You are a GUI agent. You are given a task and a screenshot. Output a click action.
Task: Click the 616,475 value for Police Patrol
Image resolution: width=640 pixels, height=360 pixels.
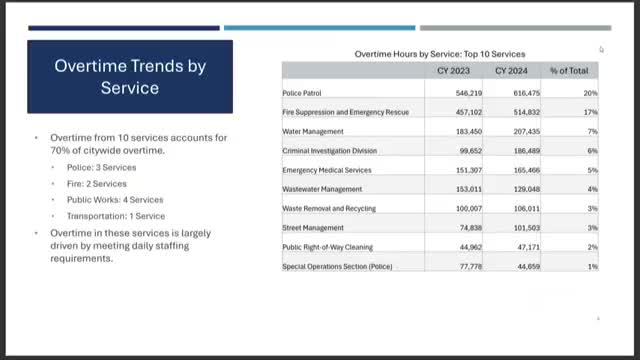(527, 93)
